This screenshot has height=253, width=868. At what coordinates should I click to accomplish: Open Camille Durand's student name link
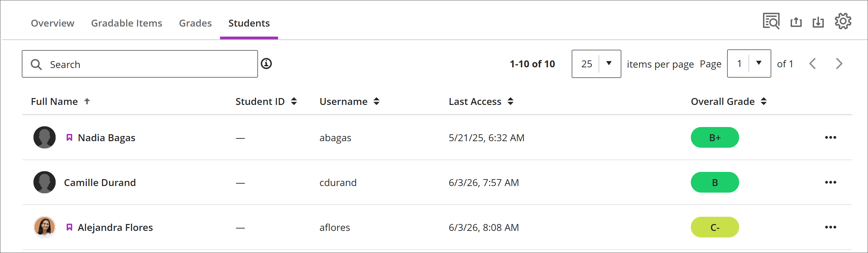(x=100, y=183)
